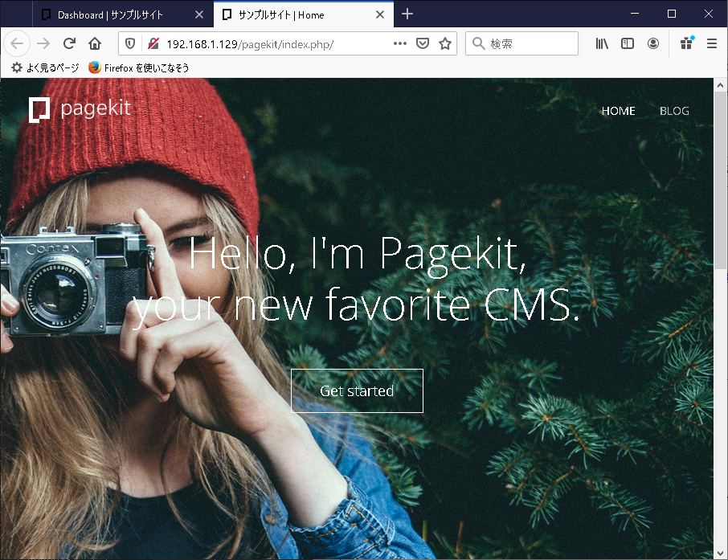Click the Get started button

point(356,390)
